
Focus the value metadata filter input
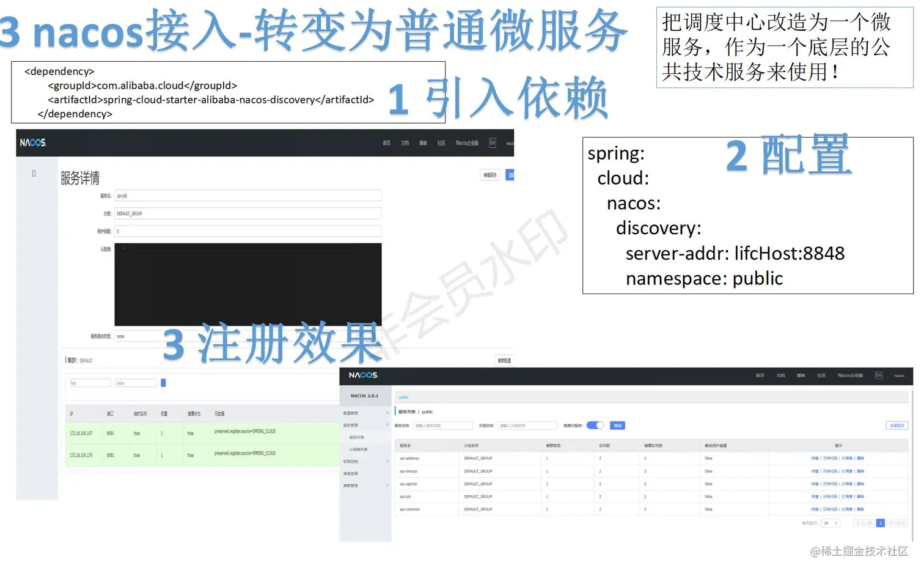tap(136, 383)
